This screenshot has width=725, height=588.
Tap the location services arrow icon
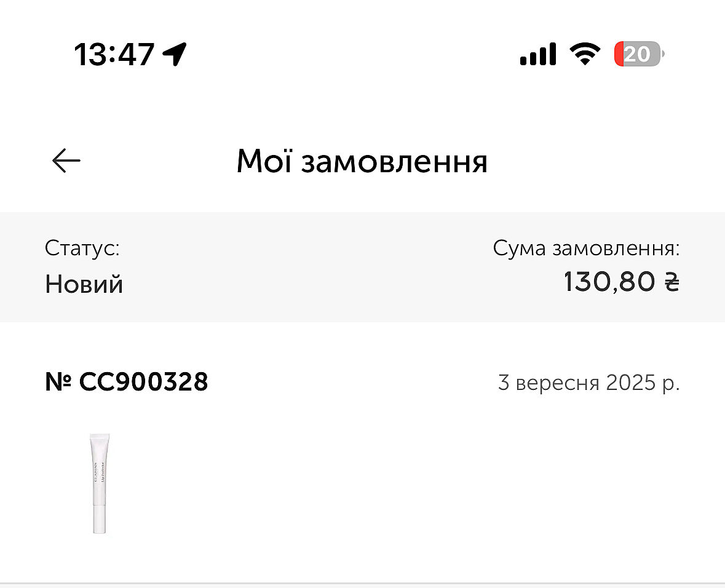tap(175, 54)
